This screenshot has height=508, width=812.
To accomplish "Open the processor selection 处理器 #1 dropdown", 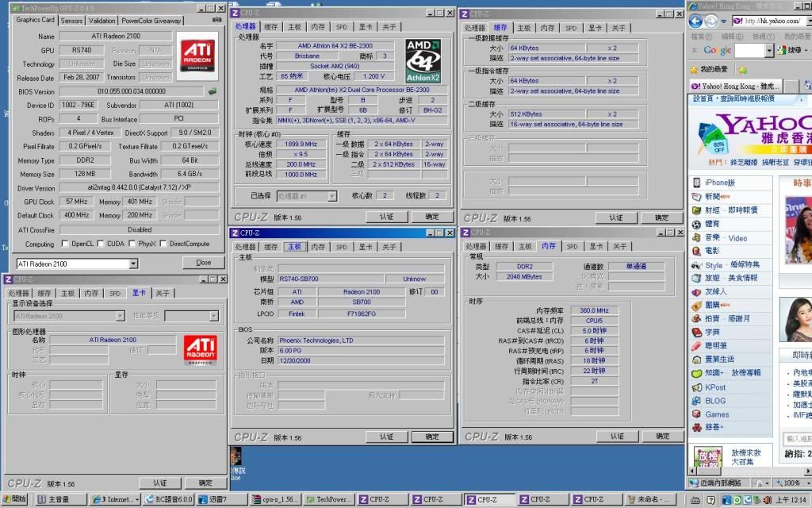I will tap(331, 196).
